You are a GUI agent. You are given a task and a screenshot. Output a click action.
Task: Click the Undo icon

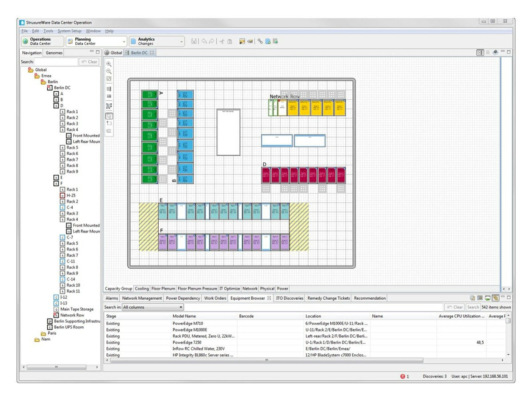[203, 41]
